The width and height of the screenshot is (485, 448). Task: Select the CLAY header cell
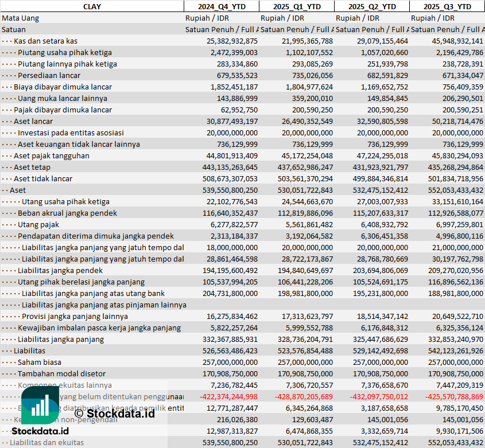click(x=92, y=6)
